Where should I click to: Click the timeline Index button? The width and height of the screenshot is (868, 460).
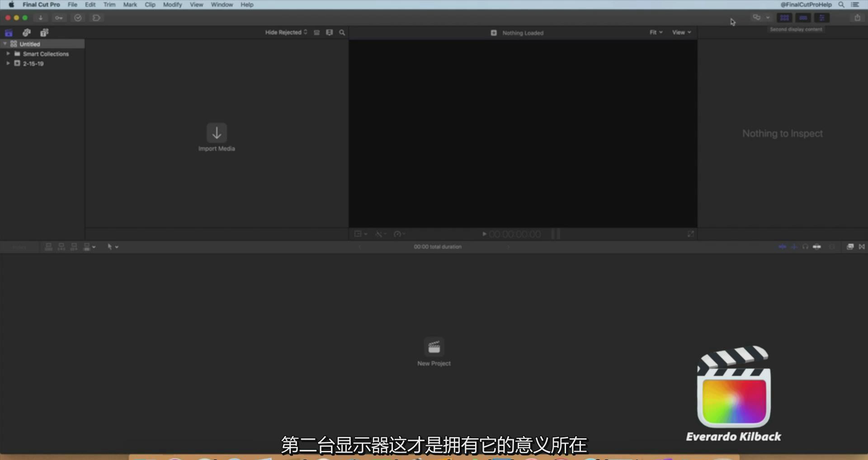click(x=19, y=247)
